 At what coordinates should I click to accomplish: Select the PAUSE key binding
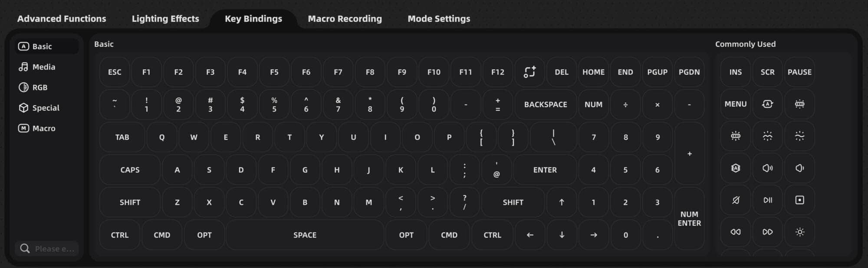click(799, 72)
